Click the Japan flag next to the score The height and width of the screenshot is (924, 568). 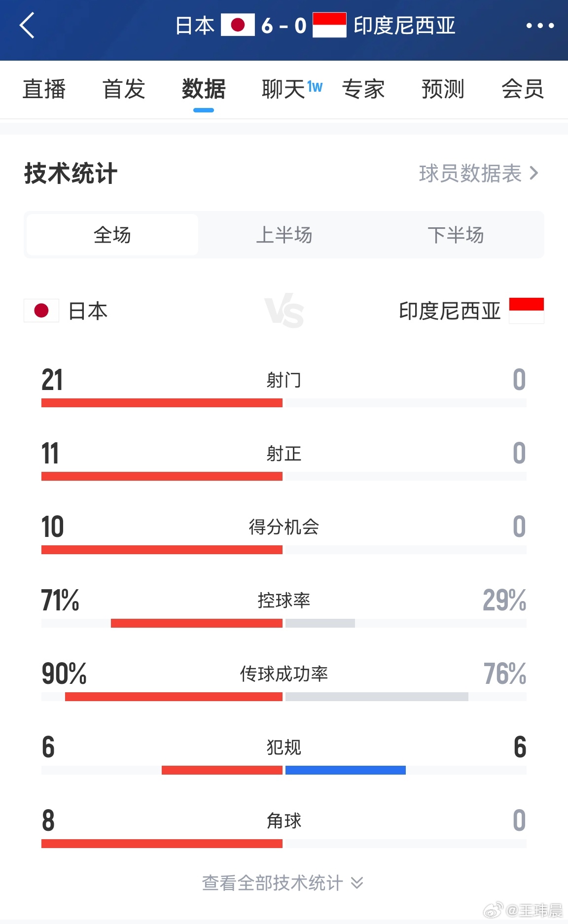coord(238,25)
